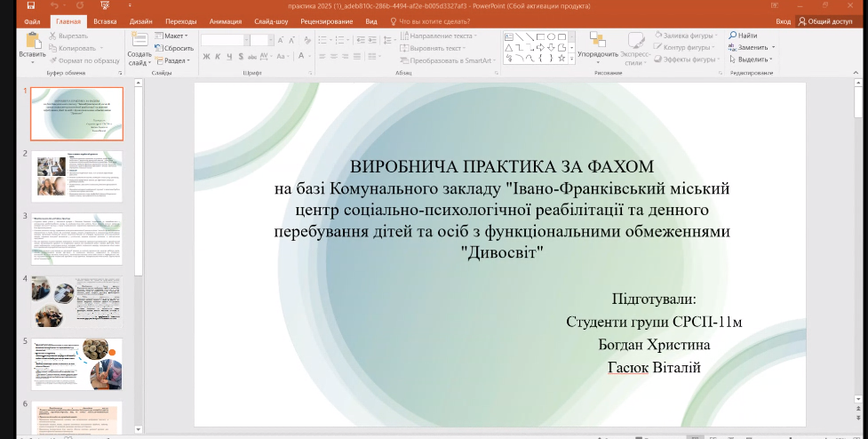Select the Oval shape in gallery
868x439 pixels.
(x=551, y=36)
